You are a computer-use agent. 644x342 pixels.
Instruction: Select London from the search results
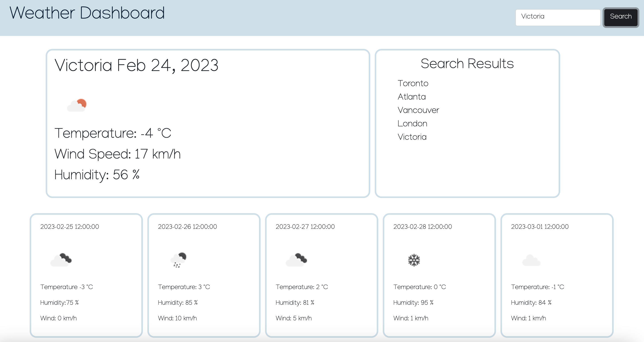pos(412,123)
